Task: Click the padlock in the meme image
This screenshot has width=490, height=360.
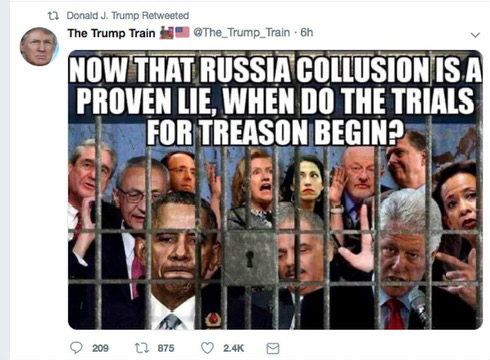Action: coord(250,258)
